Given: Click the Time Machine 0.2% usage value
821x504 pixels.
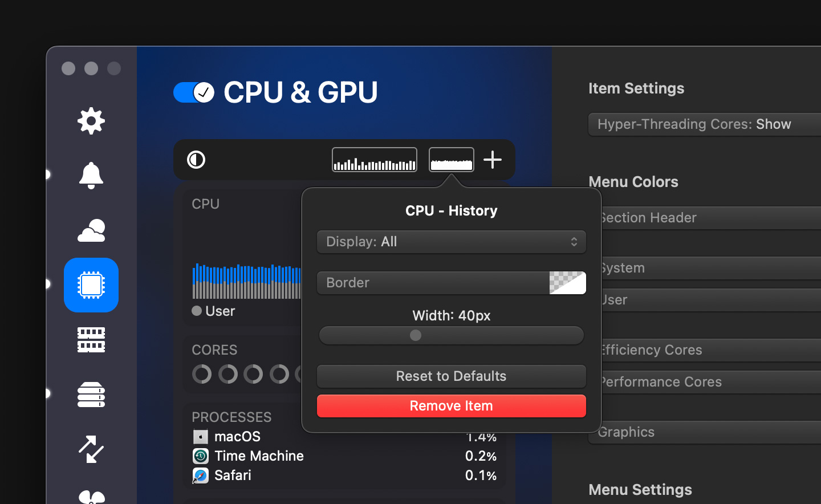Looking at the screenshot, I should [481, 456].
